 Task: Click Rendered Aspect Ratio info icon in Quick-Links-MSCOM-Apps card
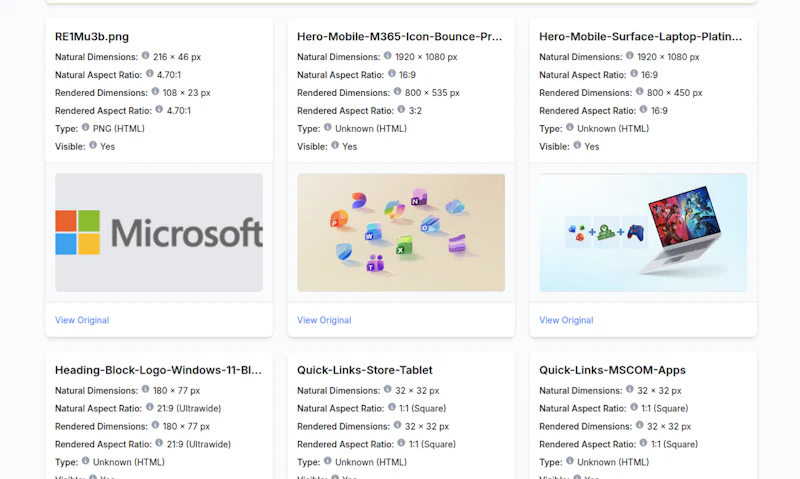click(x=643, y=443)
